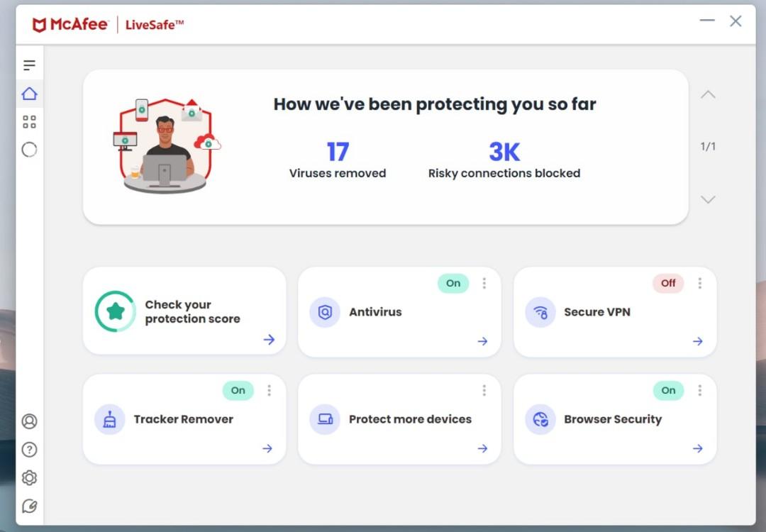
Task: Open the Secure VPN card label
Action: pos(597,311)
